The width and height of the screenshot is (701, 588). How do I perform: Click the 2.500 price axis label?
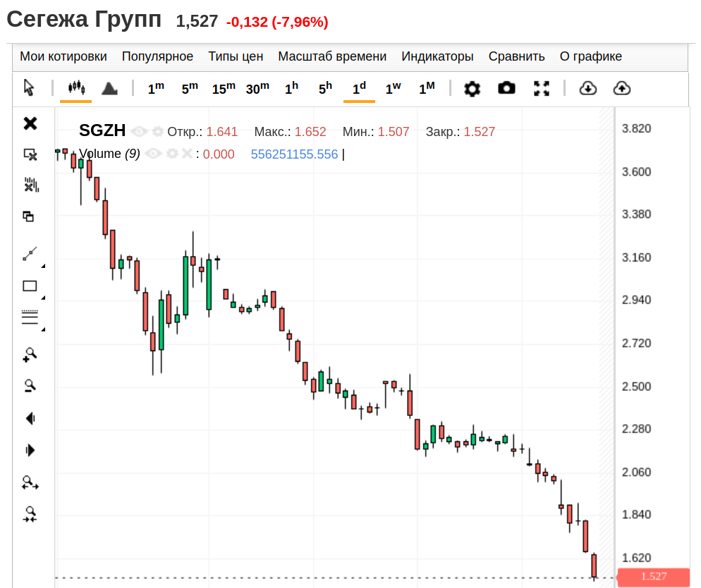(x=636, y=386)
